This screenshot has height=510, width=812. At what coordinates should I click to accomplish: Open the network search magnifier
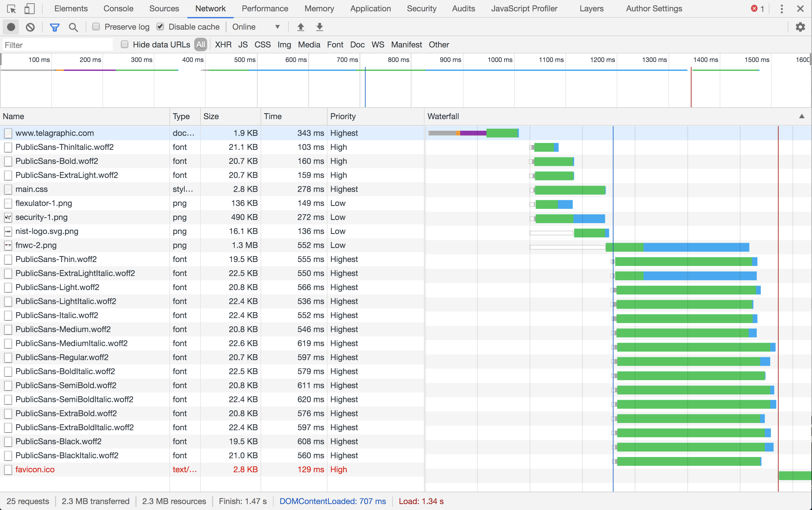tap(73, 27)
